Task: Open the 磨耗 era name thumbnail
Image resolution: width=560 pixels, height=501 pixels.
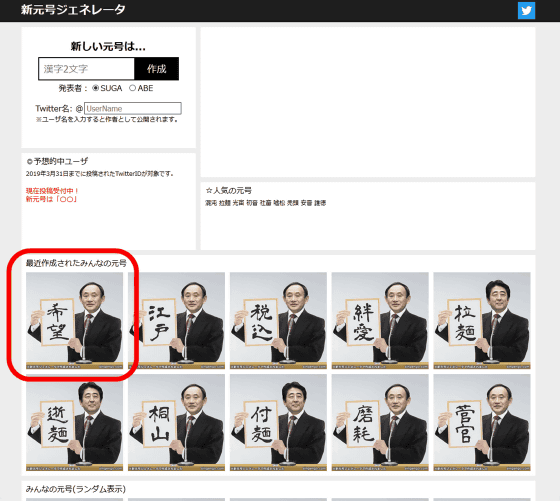Action: pyautogui.click(x=380, y=422)
